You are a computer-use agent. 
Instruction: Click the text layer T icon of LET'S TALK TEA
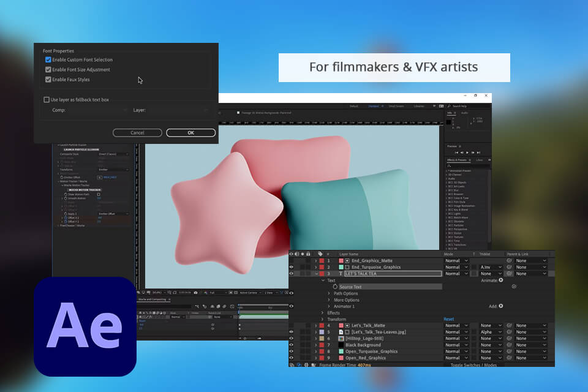341,273
